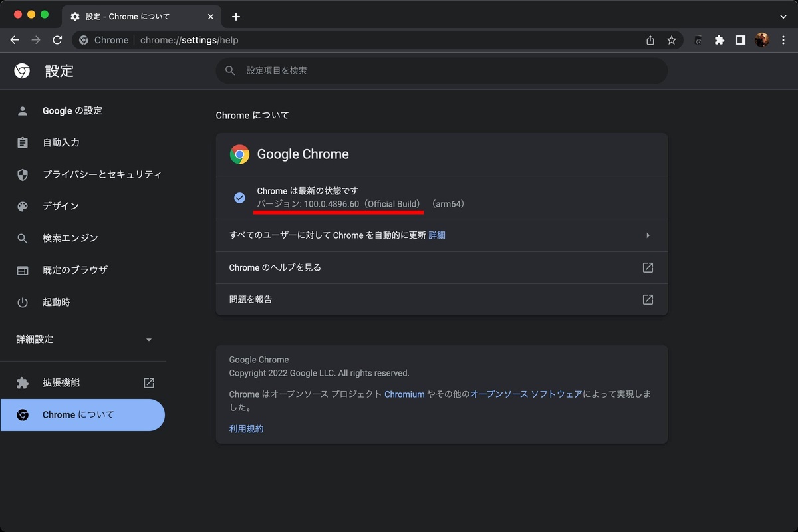Open the オープンソース ソフトウェア link
798x532 pixels.
click(526, 394)
